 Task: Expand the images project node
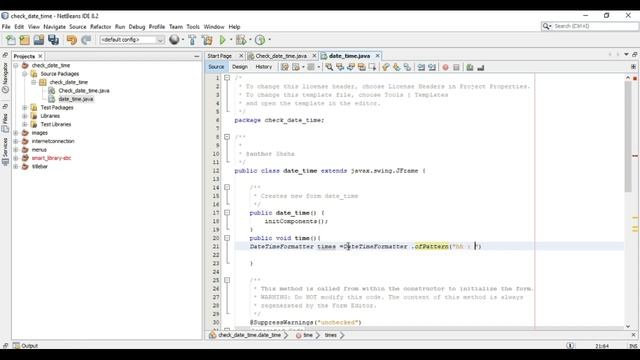point(16,133)
